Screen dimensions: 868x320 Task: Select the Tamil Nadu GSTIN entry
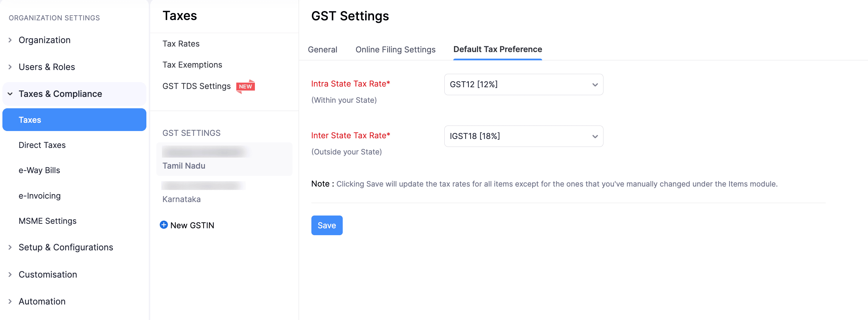184,166
